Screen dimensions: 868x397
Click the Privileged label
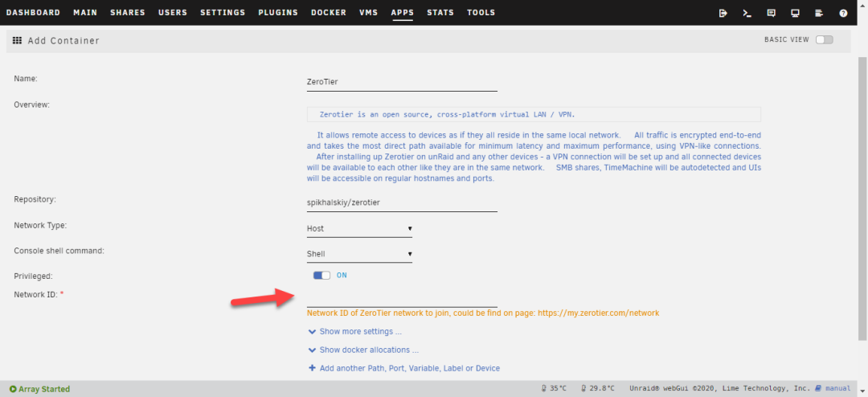point(33,276)
